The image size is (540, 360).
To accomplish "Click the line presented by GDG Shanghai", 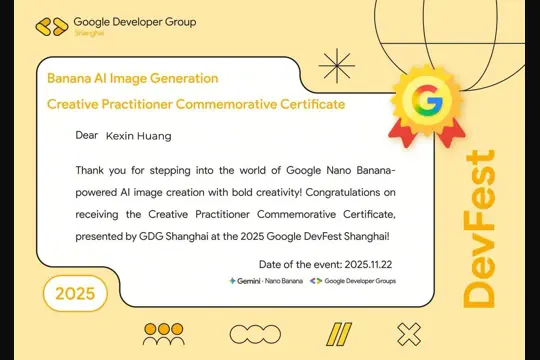I will 232,236.
